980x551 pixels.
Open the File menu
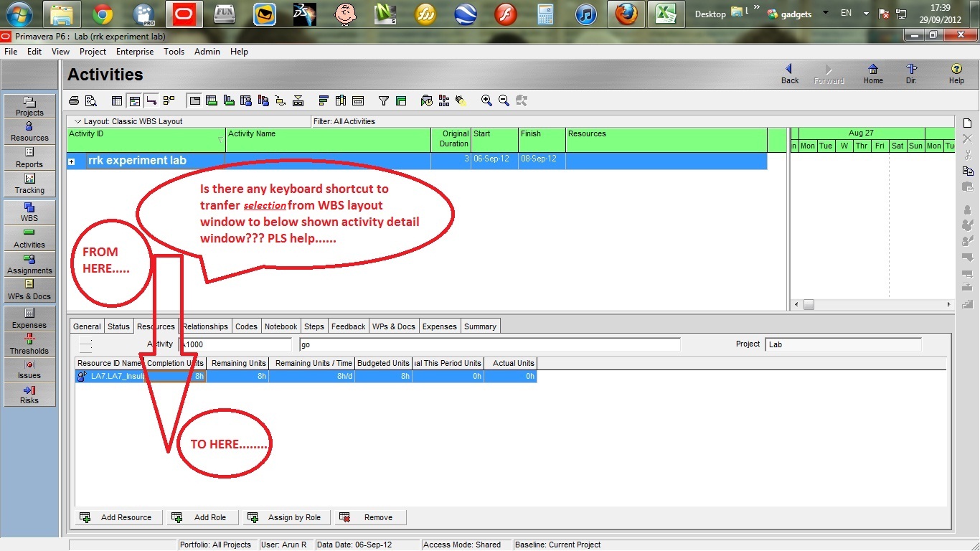(x=11, y=52)
